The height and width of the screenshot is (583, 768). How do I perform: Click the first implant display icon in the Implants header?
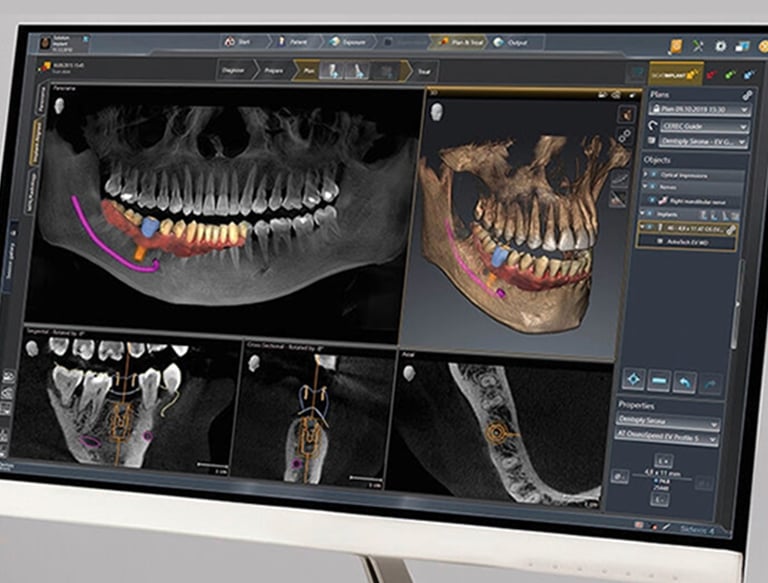[703, 215]
